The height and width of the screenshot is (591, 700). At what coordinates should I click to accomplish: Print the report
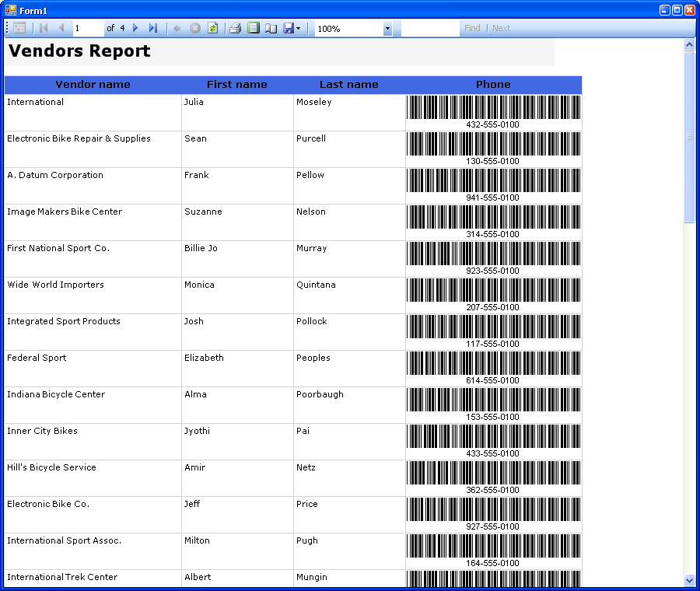tap(235, 28)
